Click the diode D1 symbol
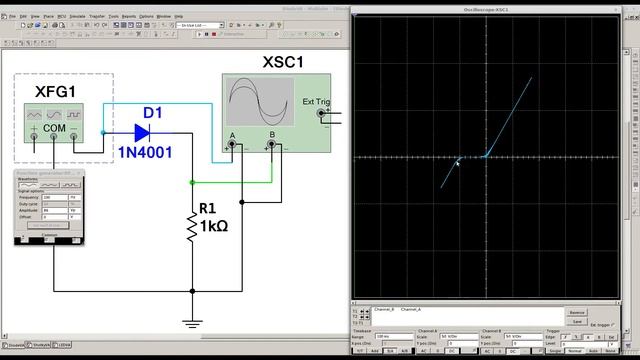The width and height of the screenshot is (640, 360). point(142,133)
